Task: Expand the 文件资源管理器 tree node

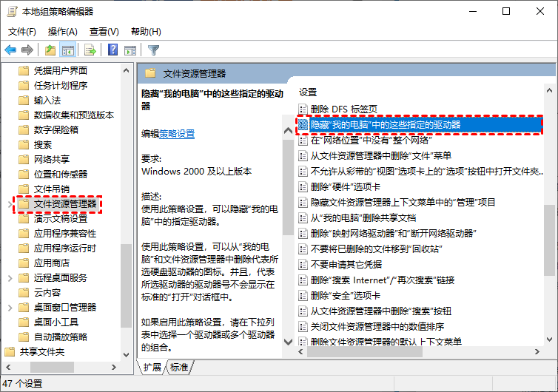Action: click(x=10, y=204)
